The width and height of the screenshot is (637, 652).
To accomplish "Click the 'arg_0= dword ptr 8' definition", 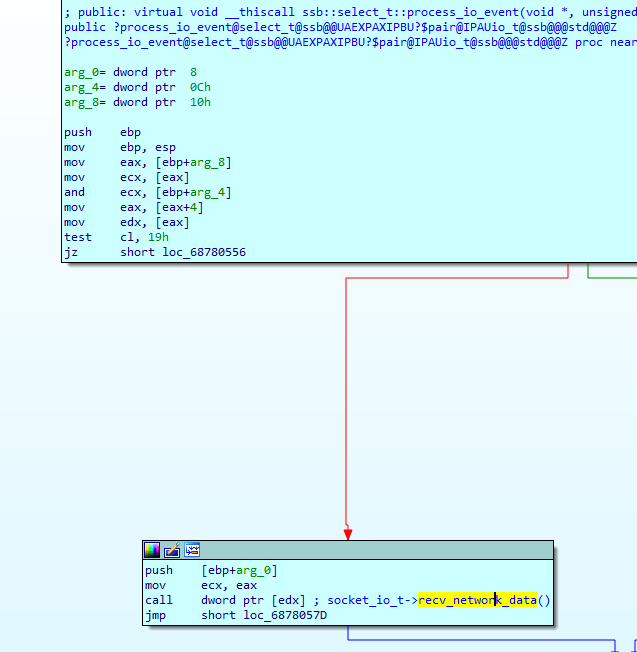I will [x=131, y=72].
